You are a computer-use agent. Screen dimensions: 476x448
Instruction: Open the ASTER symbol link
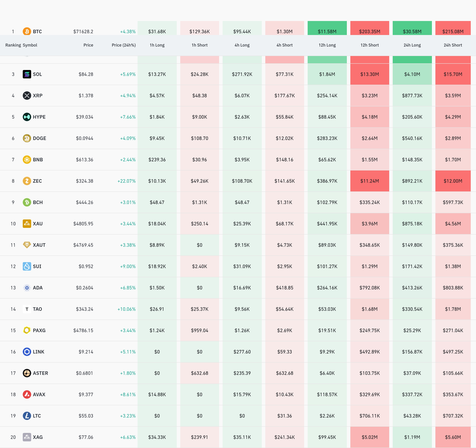click(40, 373)
